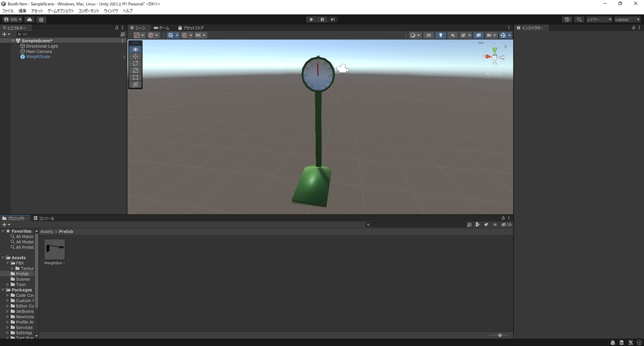Open the KN account dropdown
Screen dimensions: 644x346
[x=13, y=20]
